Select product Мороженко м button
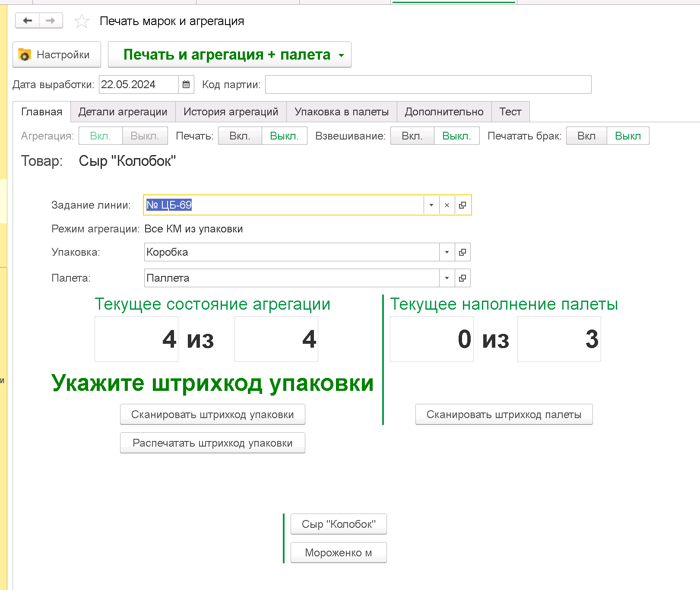Viewport: 700px width, 590px height. pyautogui.click(x=339, y=553)
